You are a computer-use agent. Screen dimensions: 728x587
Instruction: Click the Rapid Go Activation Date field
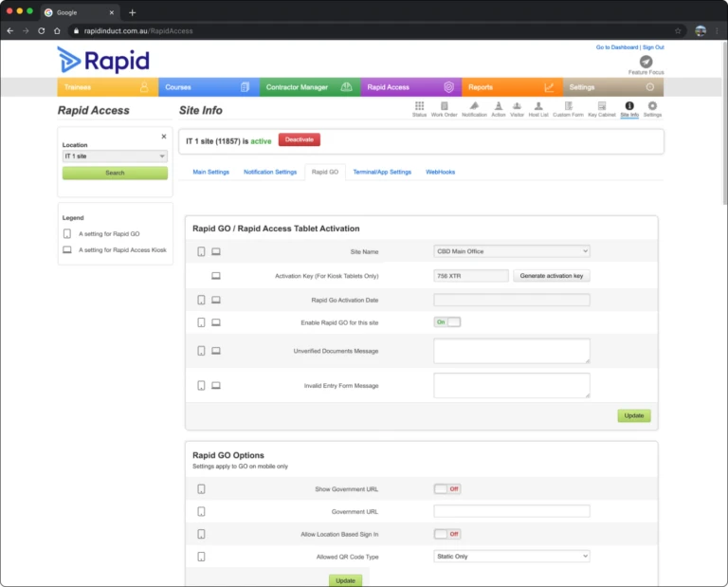512,300
